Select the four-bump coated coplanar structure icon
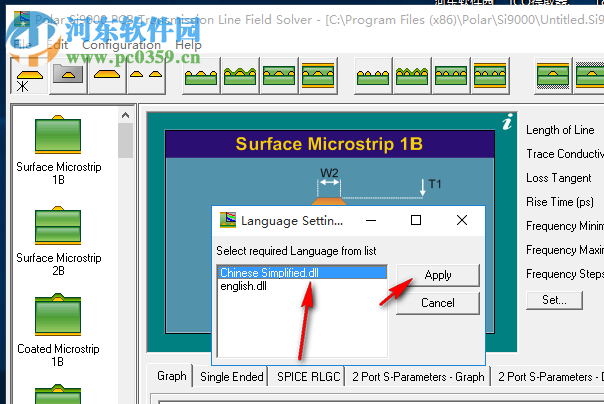The image size is (604, 404). 412,75
